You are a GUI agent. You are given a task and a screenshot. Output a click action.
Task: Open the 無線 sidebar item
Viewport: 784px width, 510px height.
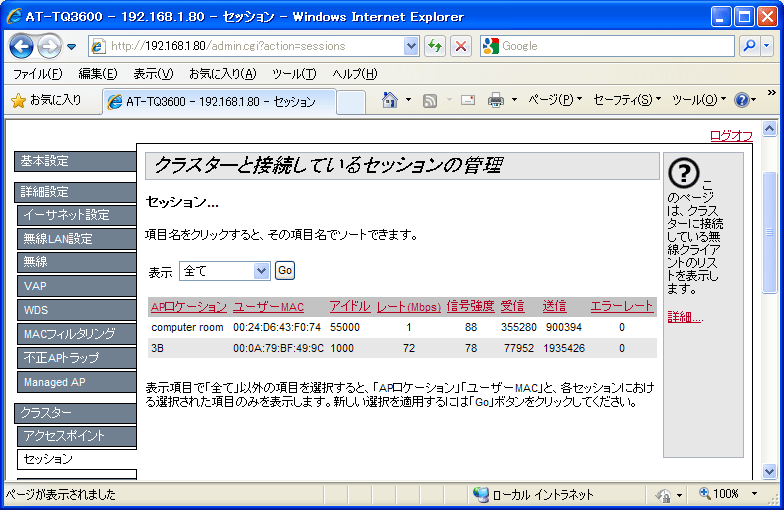76,262
